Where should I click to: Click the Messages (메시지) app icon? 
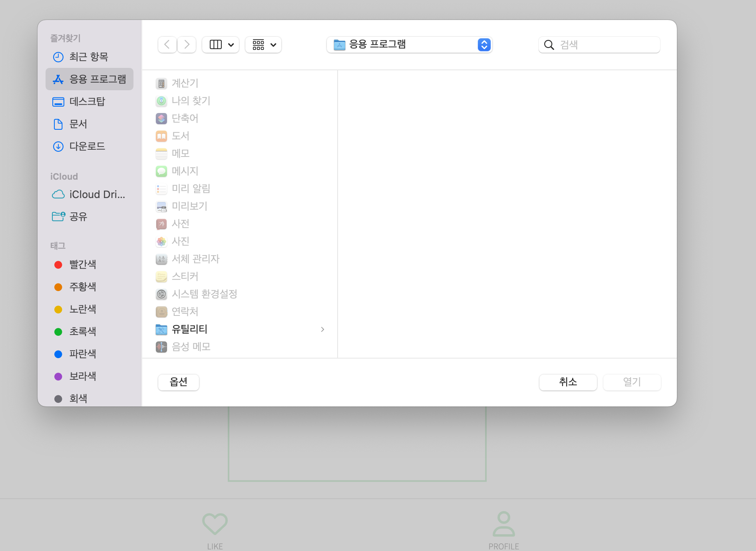pyautogui.click(x=161, y=171)
